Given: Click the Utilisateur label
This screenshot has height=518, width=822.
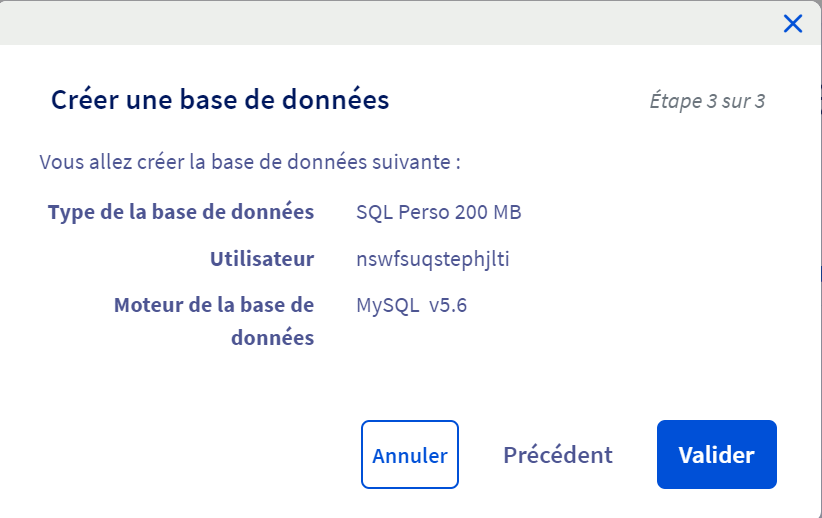Looking at the screenshot, I should tap(262, 258).
